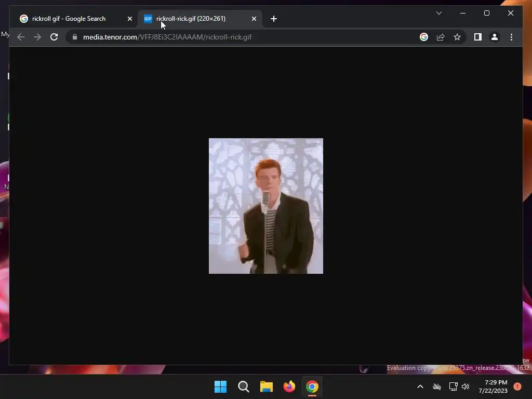The width and height of the screenshot is (532, 399).
Task: Open the Google icon in the address bar
Action: (424, 37)
